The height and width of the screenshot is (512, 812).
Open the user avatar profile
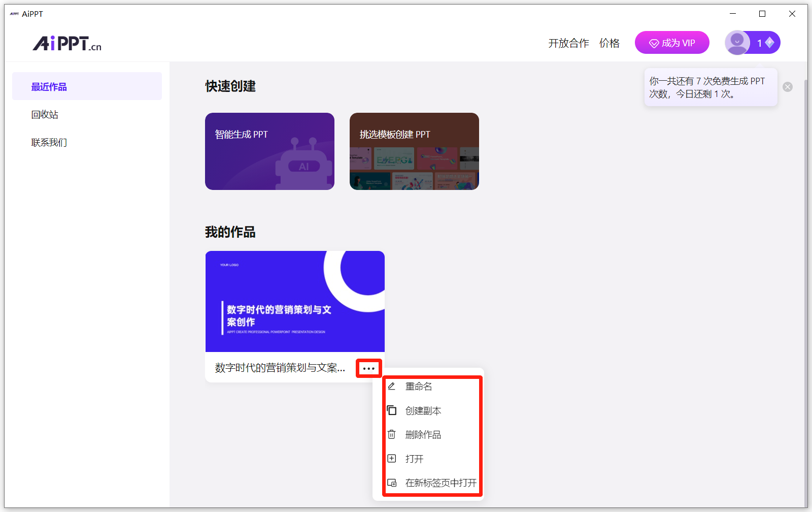[737, 43]
